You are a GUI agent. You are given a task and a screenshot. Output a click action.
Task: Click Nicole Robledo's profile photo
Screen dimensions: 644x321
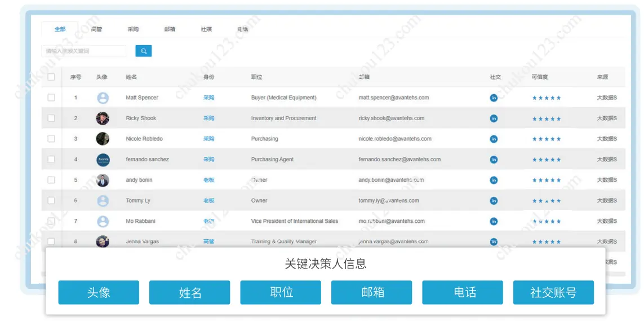pyautogui.click(x=103, y=139)
